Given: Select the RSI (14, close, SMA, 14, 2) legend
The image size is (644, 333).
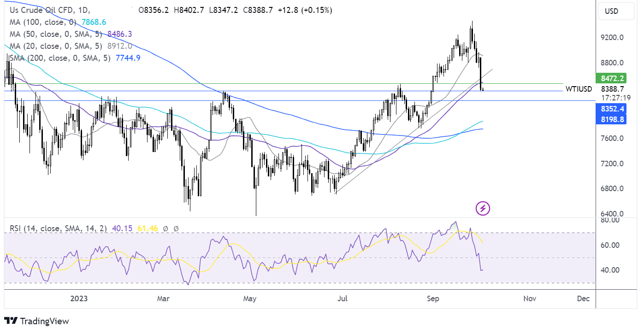Looking at the screenshot, I should tap(57, 228).
